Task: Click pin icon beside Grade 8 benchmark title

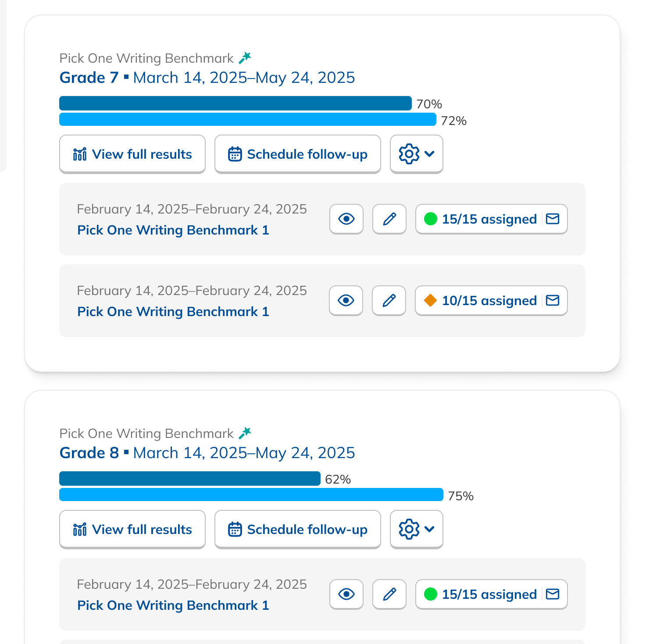Action: [245, 433]
